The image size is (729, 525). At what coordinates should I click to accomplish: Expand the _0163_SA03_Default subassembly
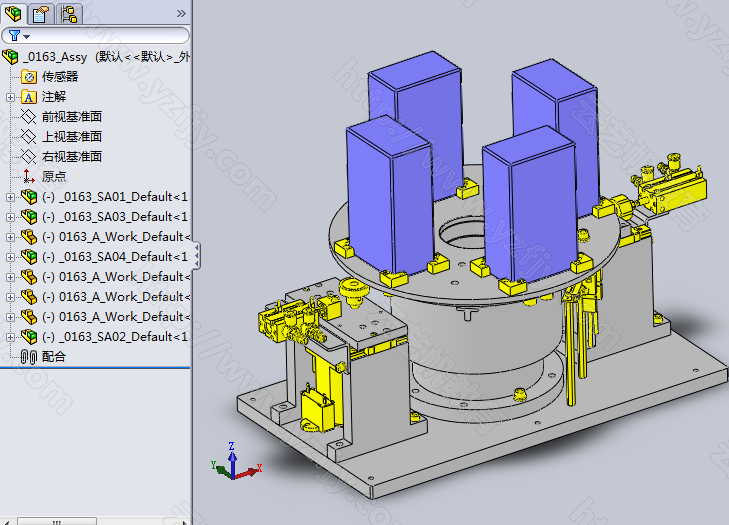click(x=10, y=217)
